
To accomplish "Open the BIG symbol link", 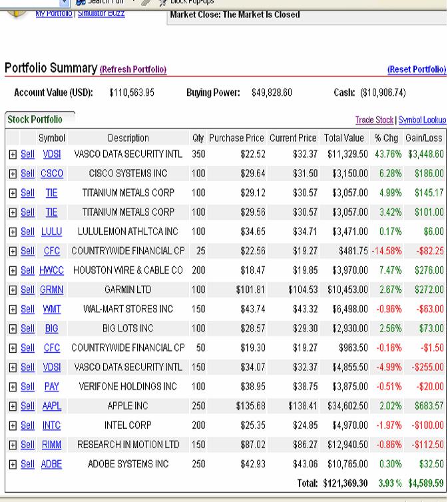I will tap(51, 328).
